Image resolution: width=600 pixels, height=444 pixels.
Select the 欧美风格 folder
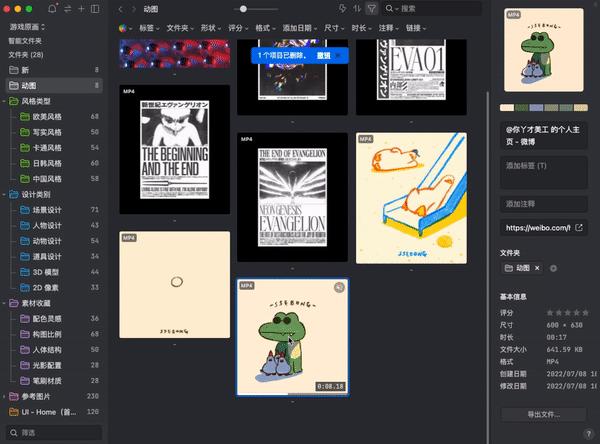tap(49, 117)
